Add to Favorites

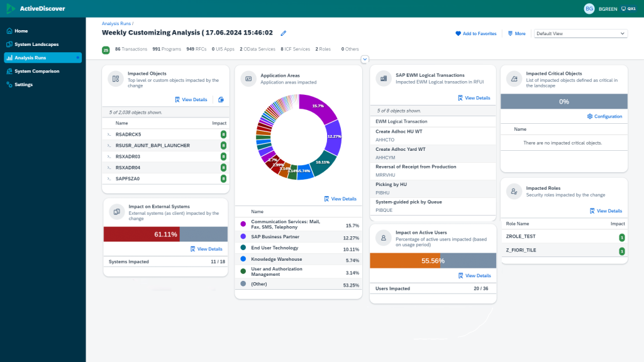476,34
